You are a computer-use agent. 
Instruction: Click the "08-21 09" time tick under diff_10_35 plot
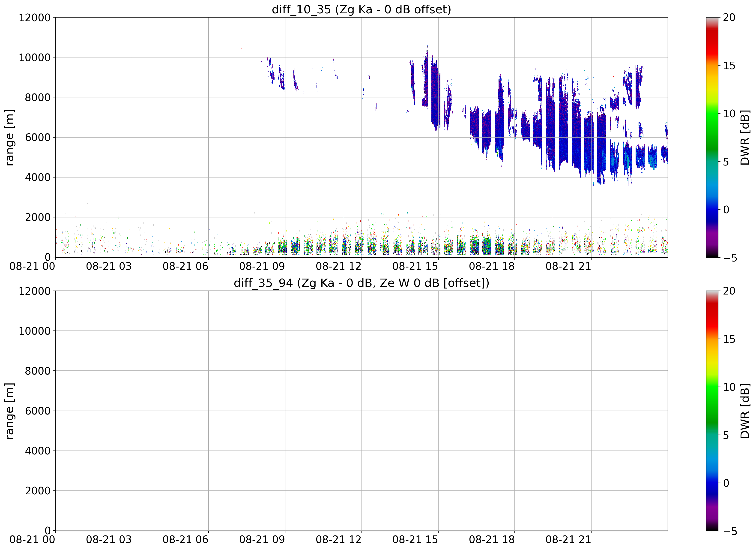click(x=262, y=267)
